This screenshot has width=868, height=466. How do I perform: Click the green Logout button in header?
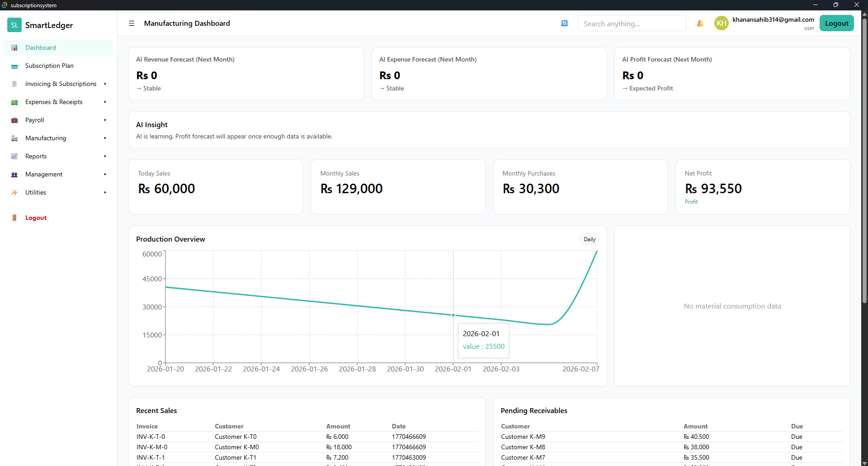(836, 24)
